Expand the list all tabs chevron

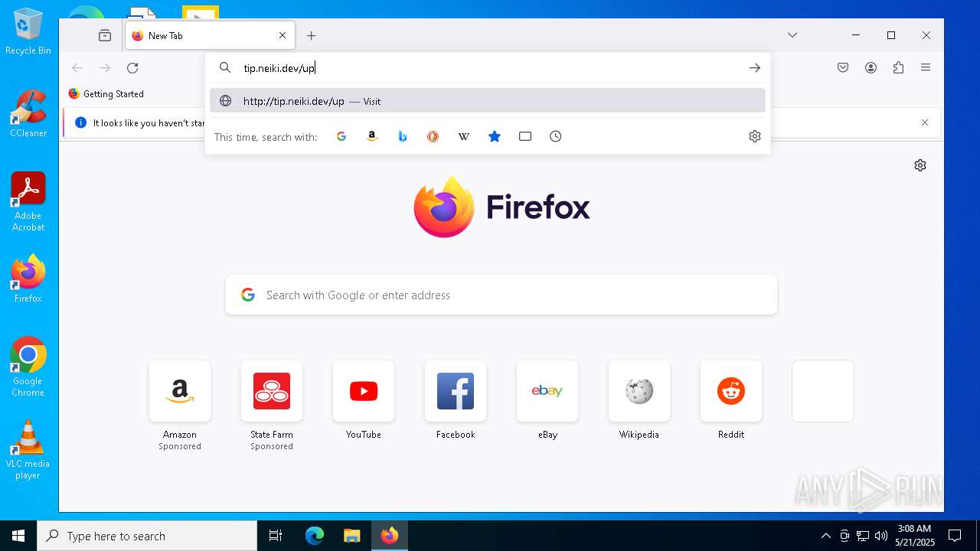point(792,35)
